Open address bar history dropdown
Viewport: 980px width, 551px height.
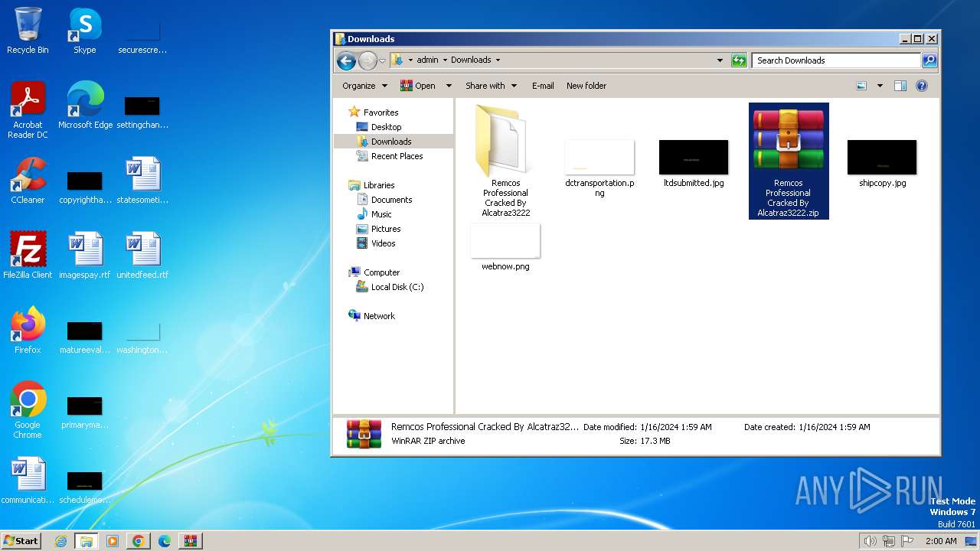tap(720, 60)
